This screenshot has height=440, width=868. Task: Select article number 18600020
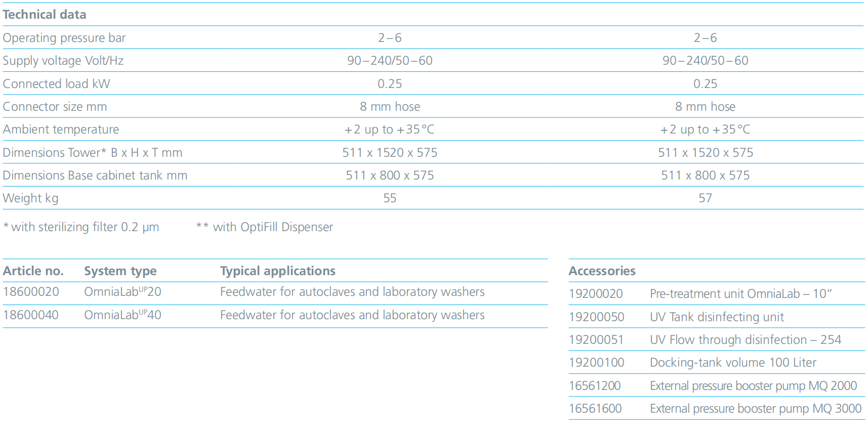tap(31, 292)
